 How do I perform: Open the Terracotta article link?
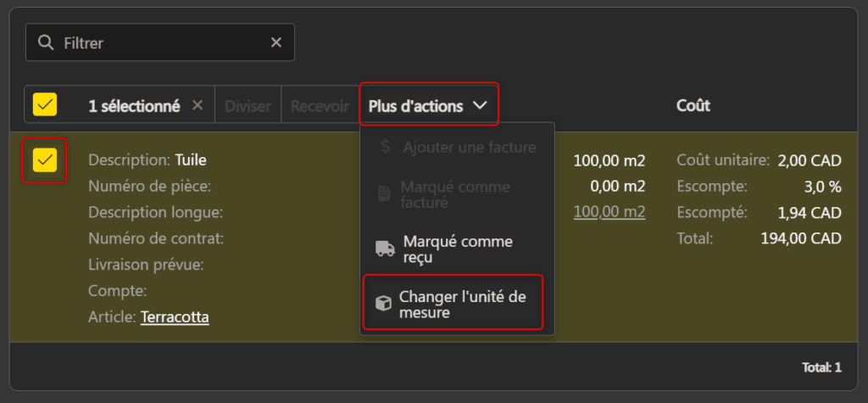pyautogui.click(x=175, y=317)
